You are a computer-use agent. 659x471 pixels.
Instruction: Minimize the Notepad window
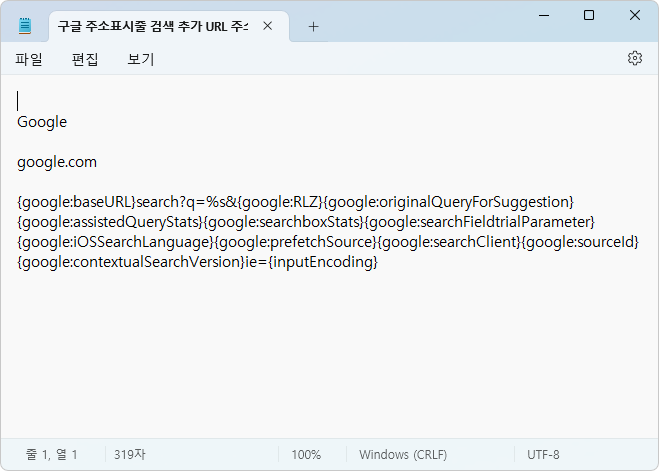[x=544, y=16]
